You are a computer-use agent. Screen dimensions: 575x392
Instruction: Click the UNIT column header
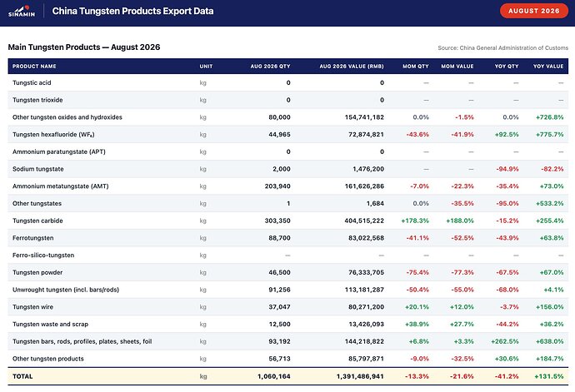[206, 67]
